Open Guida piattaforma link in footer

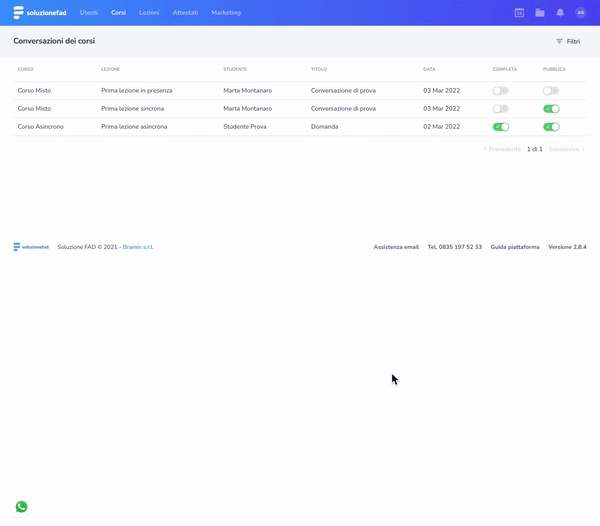515,247
